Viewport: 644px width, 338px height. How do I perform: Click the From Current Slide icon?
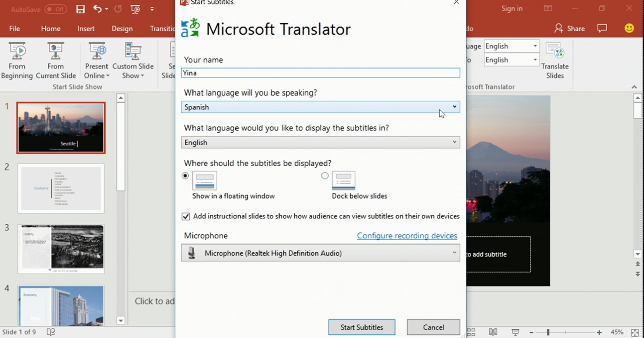click(x=55, y=51)
